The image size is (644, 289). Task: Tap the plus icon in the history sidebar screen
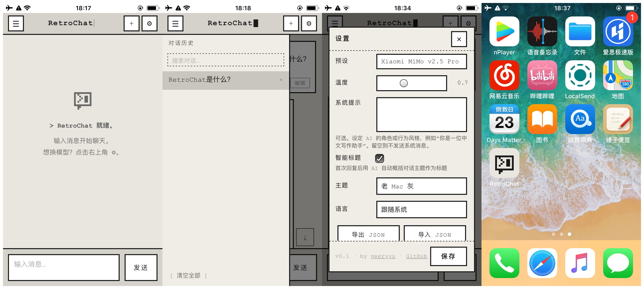(x=291, y=23)
